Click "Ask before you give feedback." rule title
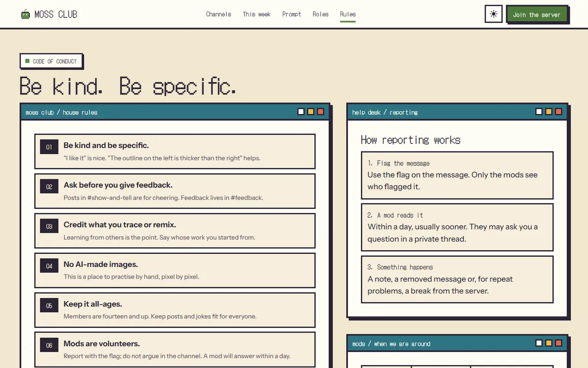 118,185
